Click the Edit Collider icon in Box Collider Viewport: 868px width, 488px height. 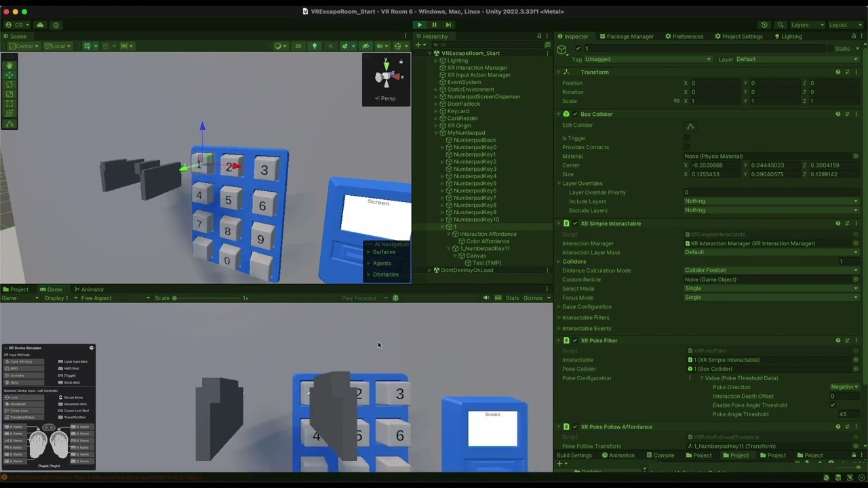point(690,126)
